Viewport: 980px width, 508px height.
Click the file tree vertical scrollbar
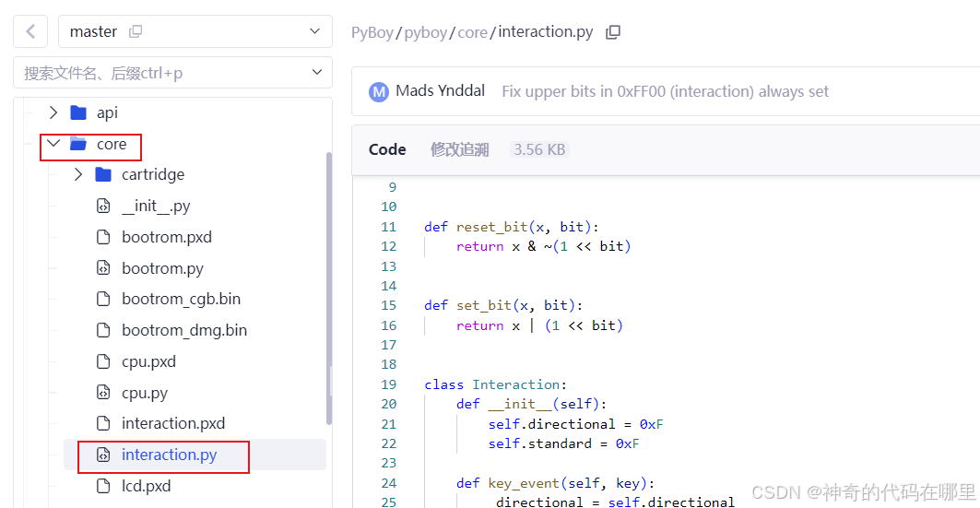[329, 289]
